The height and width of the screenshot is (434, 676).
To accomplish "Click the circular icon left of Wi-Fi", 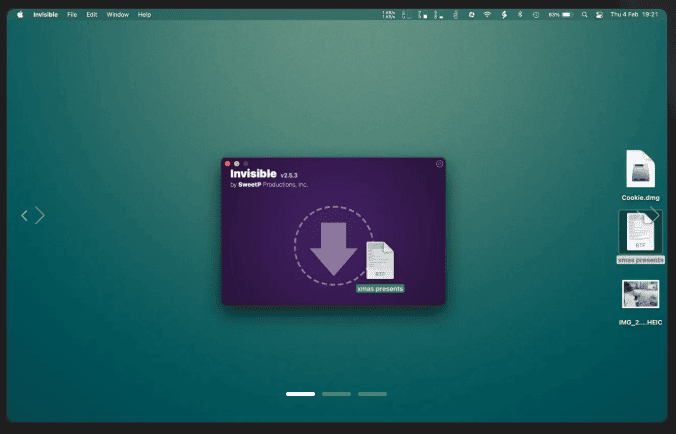I will coord(472,15).
